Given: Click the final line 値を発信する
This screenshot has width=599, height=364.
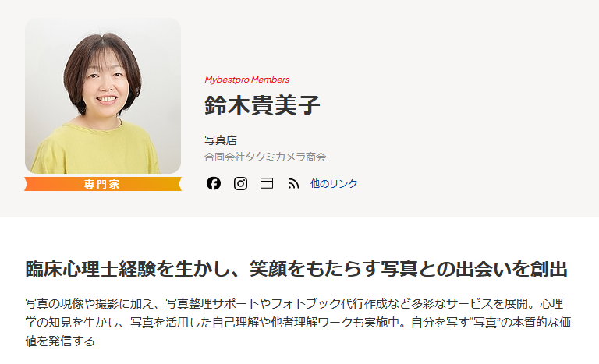Looking at the screenshot, I should (x=60, y=341).
